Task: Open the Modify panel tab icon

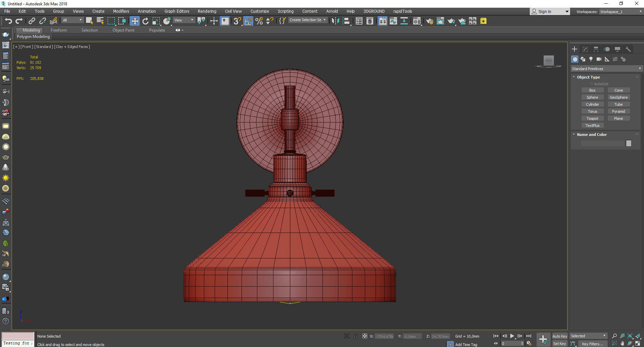Action: coord(585,49)
